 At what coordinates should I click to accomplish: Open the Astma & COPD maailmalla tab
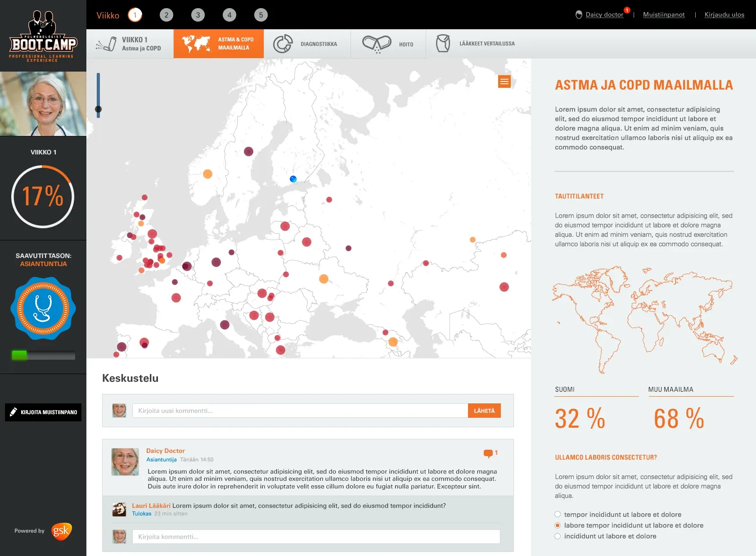point(219,44)
